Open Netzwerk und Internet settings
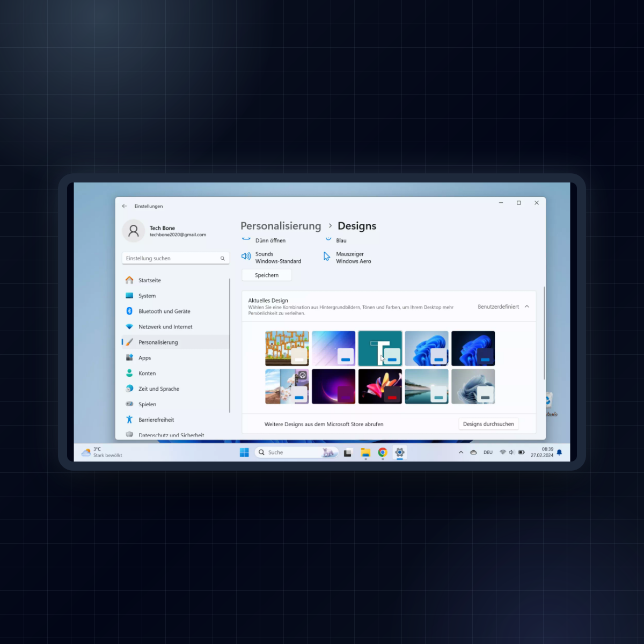This screenshot has height=644, width=644. [175, 327]
